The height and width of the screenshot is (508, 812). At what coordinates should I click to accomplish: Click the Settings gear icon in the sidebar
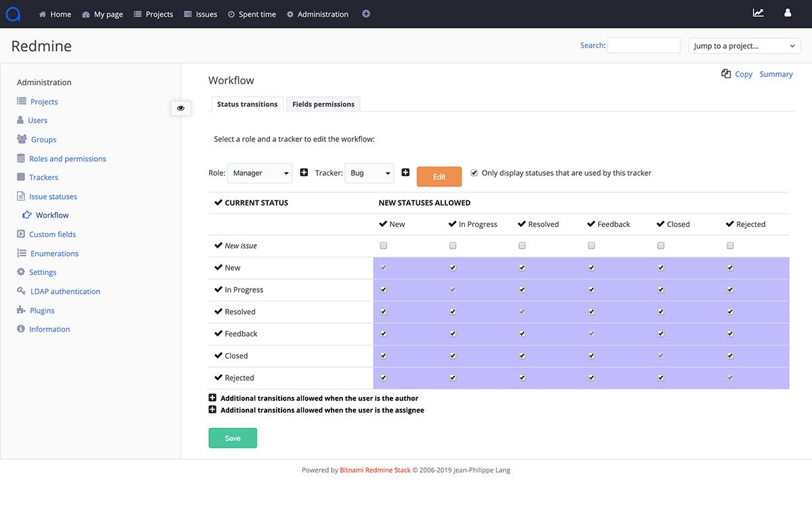21,272
